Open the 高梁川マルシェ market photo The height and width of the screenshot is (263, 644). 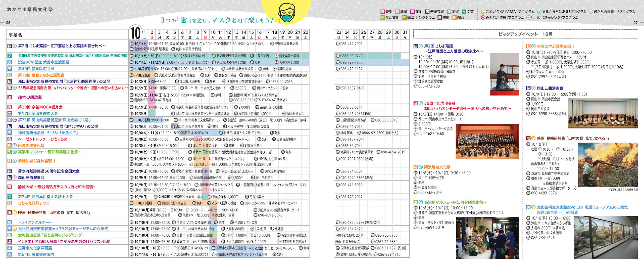pos(487,238)
